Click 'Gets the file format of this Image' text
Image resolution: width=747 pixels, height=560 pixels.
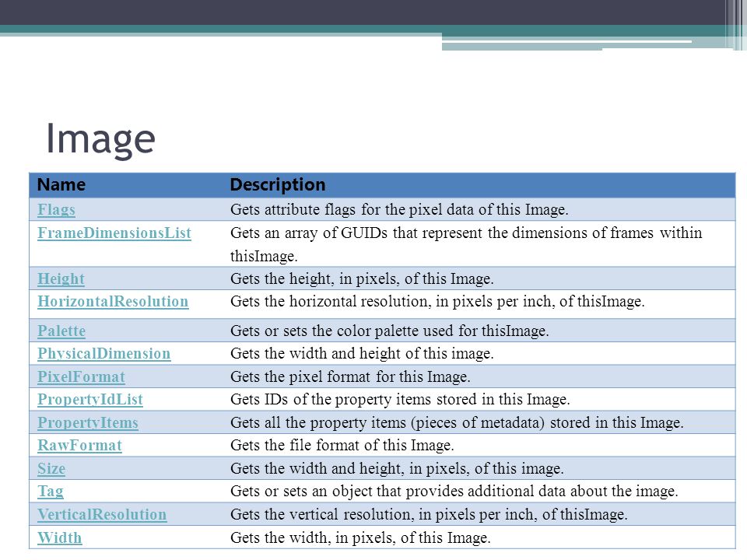[x=342, y=445]
